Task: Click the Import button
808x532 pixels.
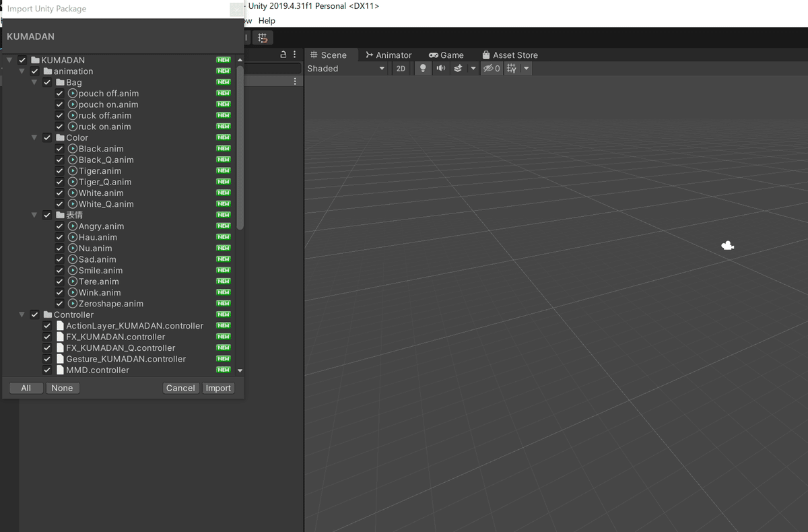Action: click(x=218, y=388)
